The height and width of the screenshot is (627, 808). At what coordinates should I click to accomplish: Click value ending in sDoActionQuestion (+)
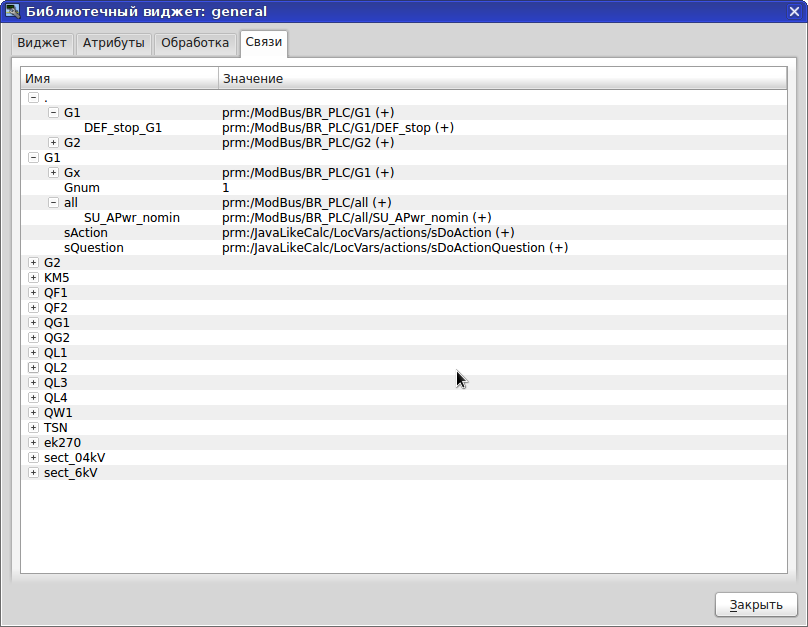point(395,247)
